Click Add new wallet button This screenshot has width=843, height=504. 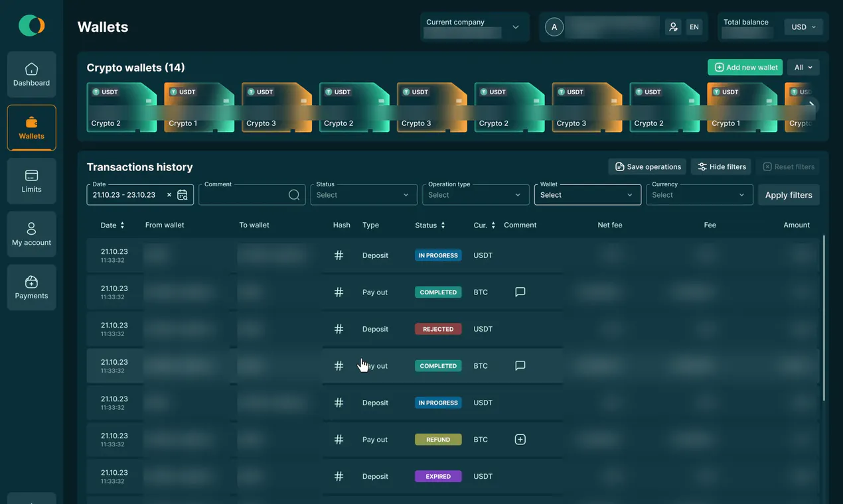(x=745, y=67)
